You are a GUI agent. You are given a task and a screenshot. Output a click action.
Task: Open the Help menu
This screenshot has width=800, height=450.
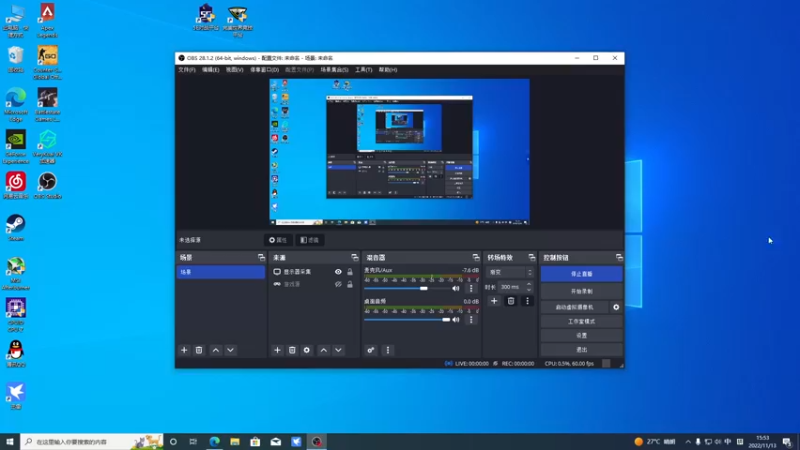pos(388,70)
